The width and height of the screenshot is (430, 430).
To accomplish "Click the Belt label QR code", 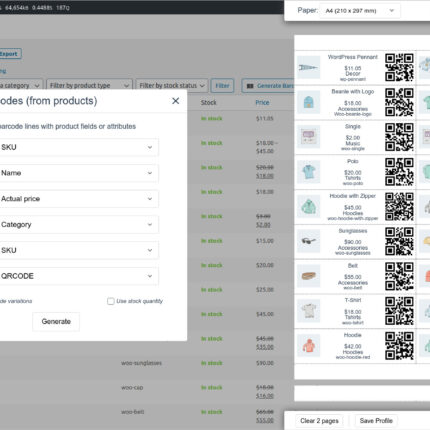I will (399, 276).
